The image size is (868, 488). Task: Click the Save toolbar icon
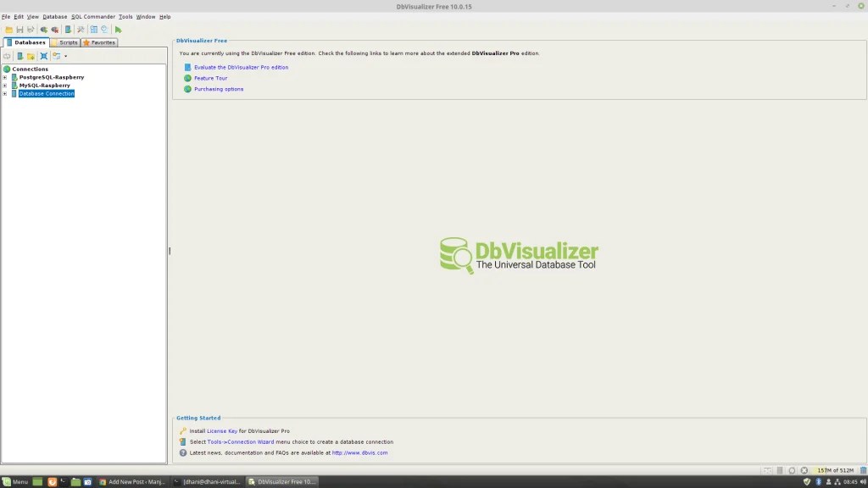[x=20, y=30]
